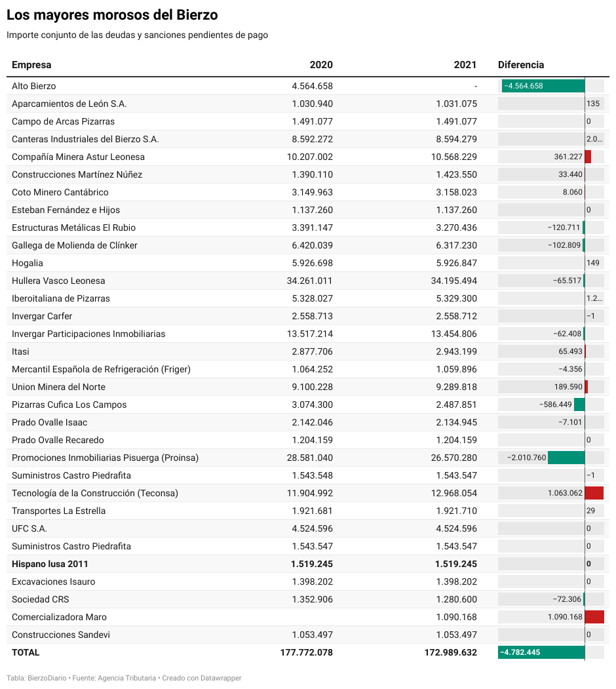This screenshot has height=689, width=616.
Task: Select the 'TOTAL' row label
Action: click(x=26, y=652)
